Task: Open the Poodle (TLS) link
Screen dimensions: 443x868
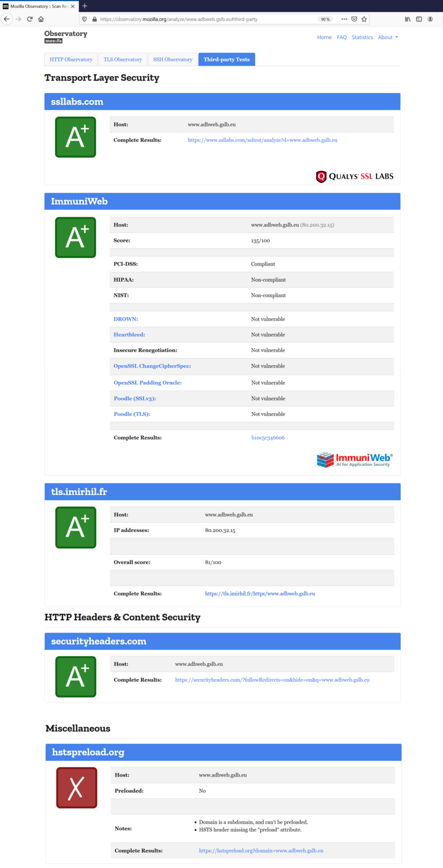Action: [132, 414]
